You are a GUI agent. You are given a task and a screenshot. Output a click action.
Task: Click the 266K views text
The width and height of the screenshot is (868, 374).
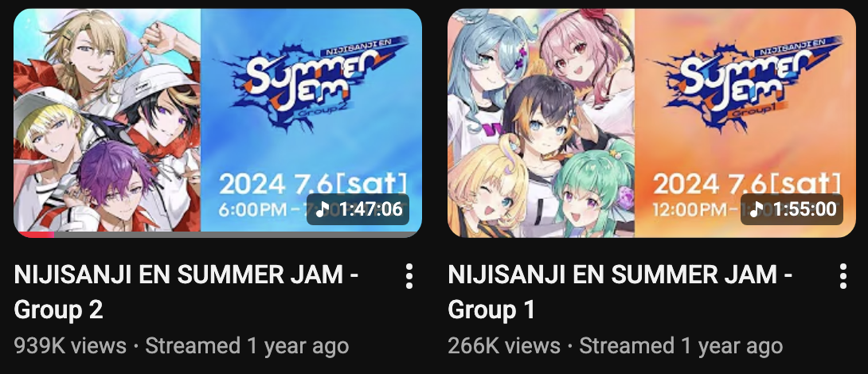(x=504, y=346)
